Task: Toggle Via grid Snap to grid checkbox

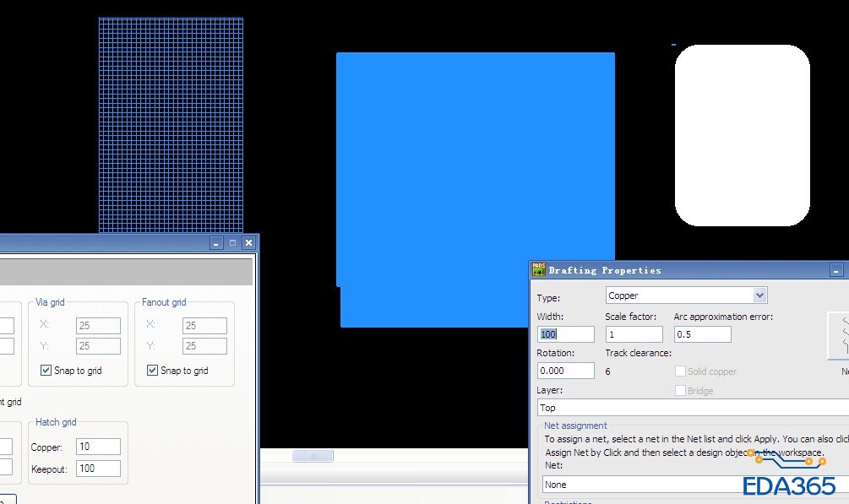Action: 46,371
